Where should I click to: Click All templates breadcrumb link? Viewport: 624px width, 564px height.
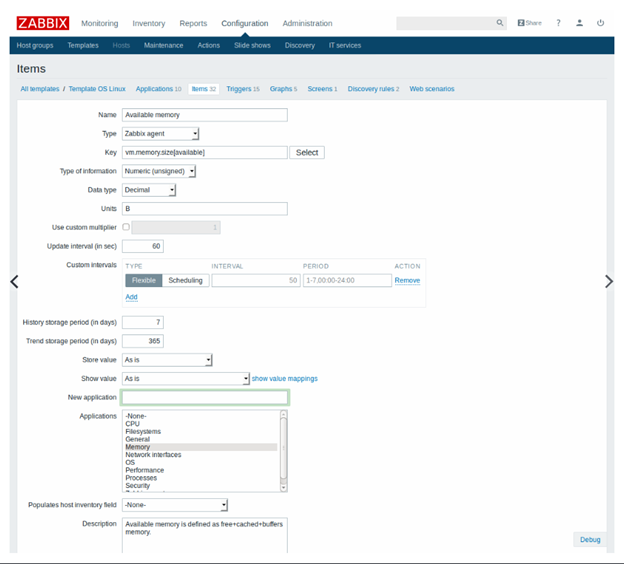[40, 89]
